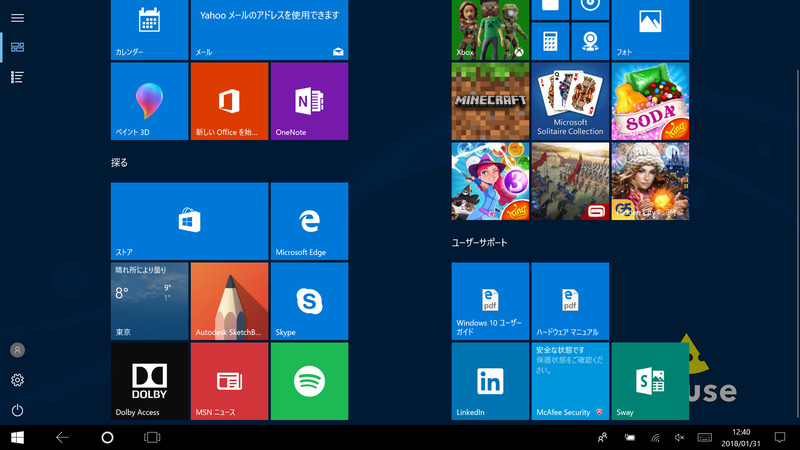Launch Skype
This screenshot has height=450, width=800.
click(310, 302)
